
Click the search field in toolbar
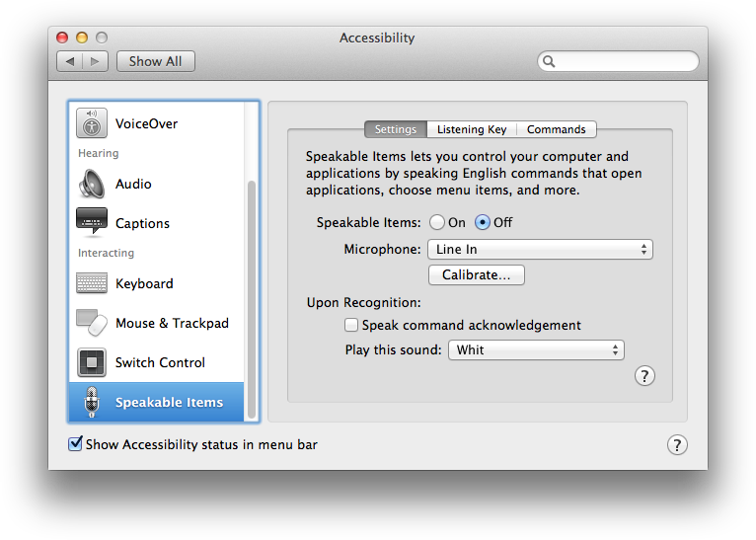(622, 61)
